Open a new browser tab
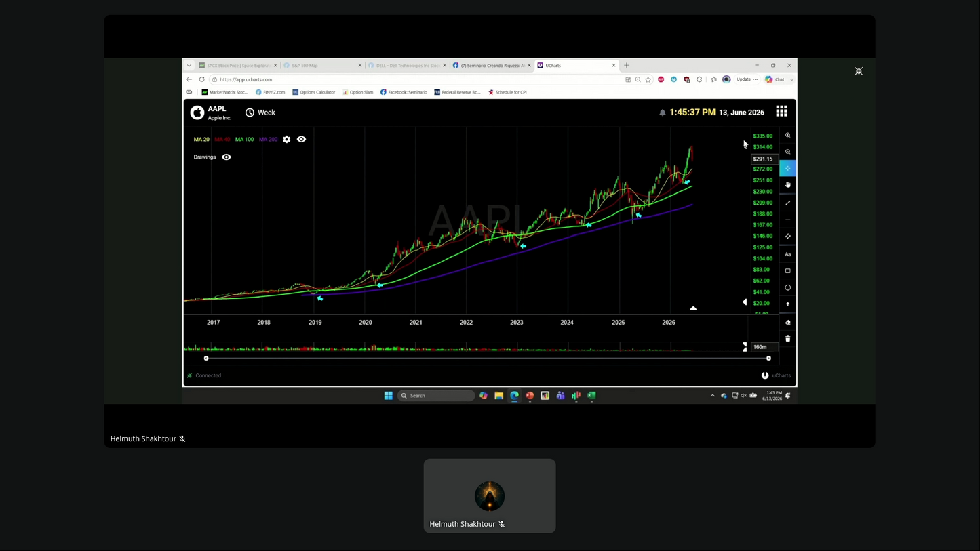Screen dimensions: 980x551 tap(627, 66)
